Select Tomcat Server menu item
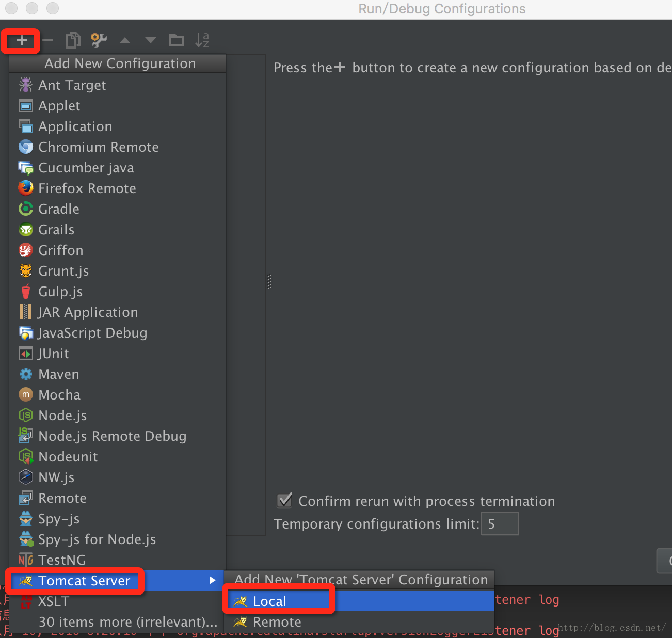Image resolution: width=672 pixels, height=638 pixels. click(118, 580)
